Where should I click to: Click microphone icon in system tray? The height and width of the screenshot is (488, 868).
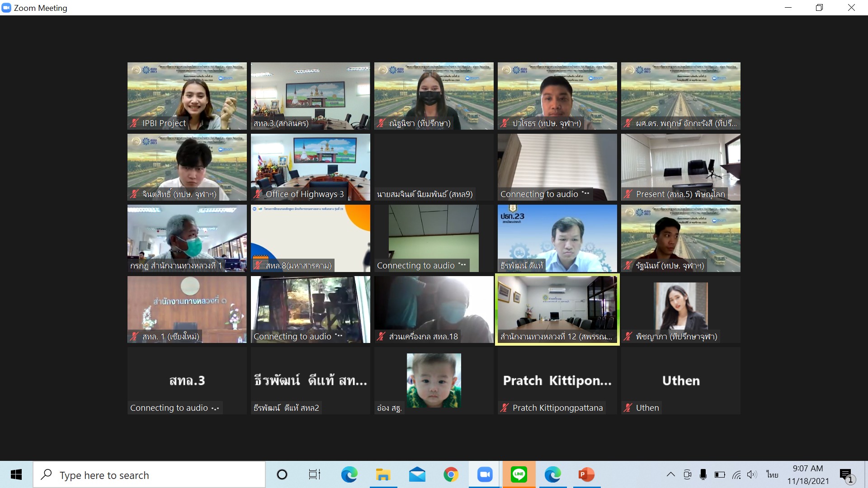[703, 474]
